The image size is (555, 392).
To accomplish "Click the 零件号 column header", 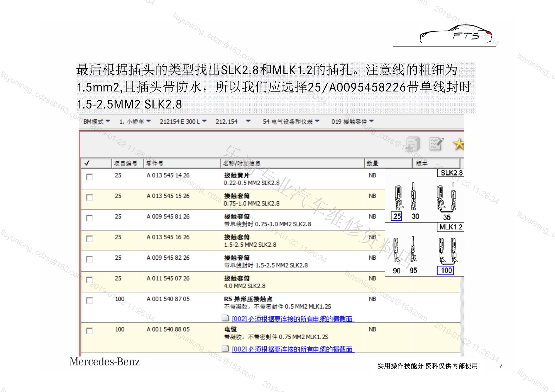I will (x=182, y=163).
